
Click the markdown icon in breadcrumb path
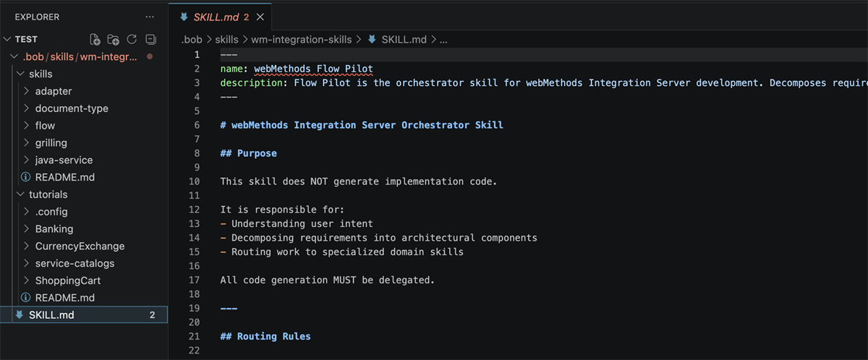[372, 40]
